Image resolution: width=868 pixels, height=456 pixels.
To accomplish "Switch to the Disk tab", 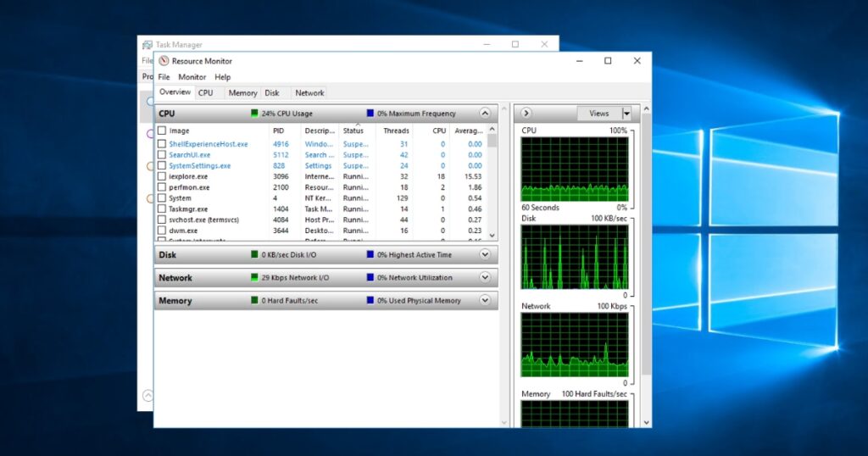I will [x=272, y=93].
